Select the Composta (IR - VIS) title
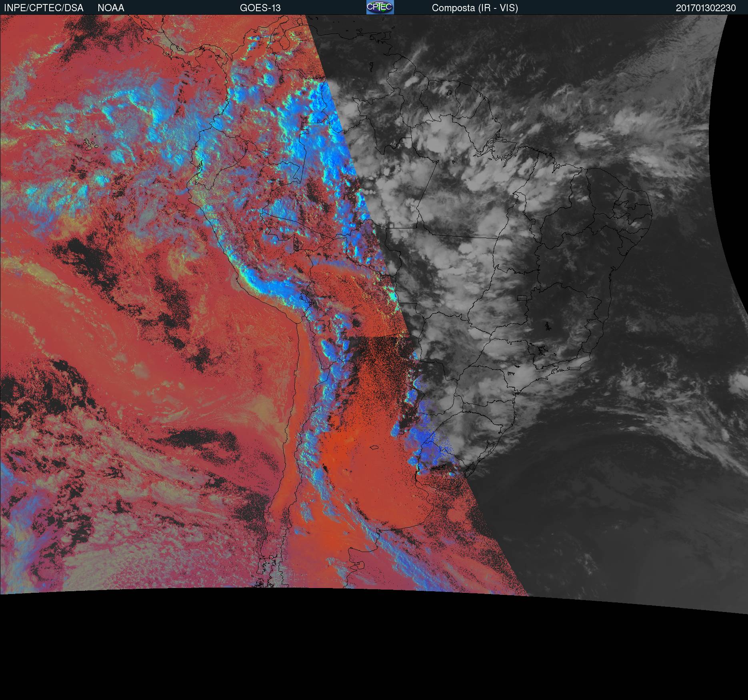This screenshot has width=748, height=700. (x=475, y=8)
